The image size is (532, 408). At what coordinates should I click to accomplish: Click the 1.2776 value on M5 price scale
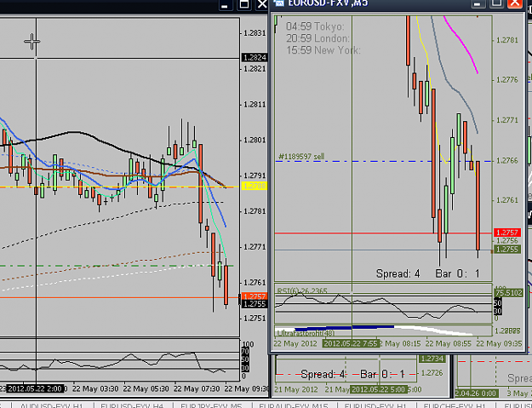[507, 80]
